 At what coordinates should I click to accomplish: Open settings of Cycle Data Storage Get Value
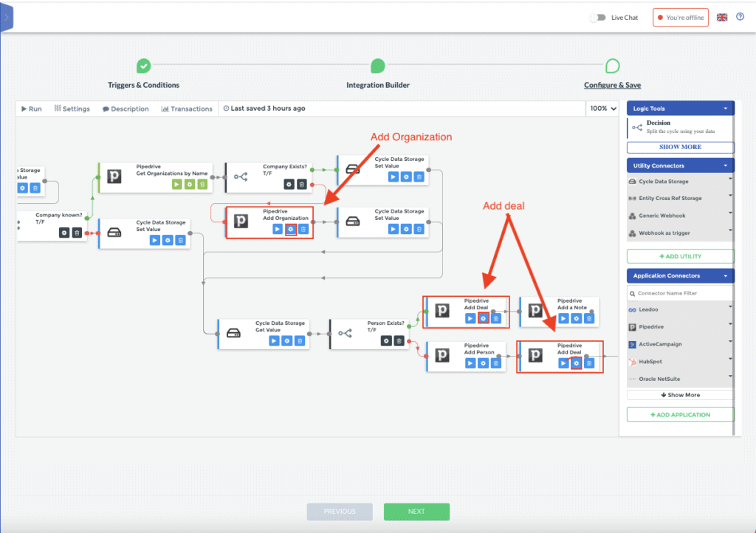coord(287,341)
